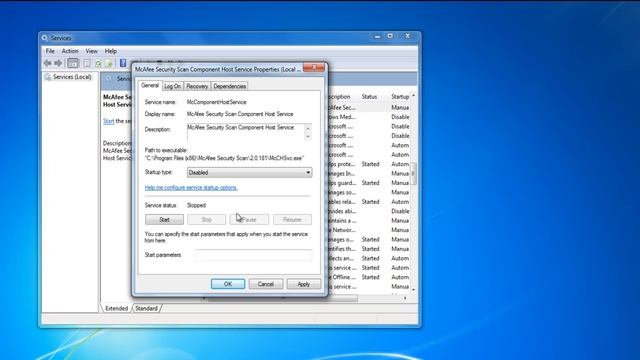Minimize the Services window

pyautogui.click(x=377, y=36)
